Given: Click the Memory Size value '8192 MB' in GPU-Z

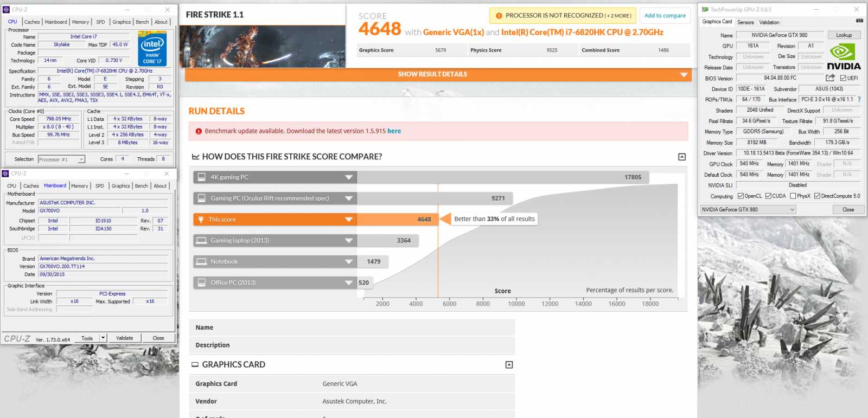Looking at the screenshot, I should click(x=757, y=143).
